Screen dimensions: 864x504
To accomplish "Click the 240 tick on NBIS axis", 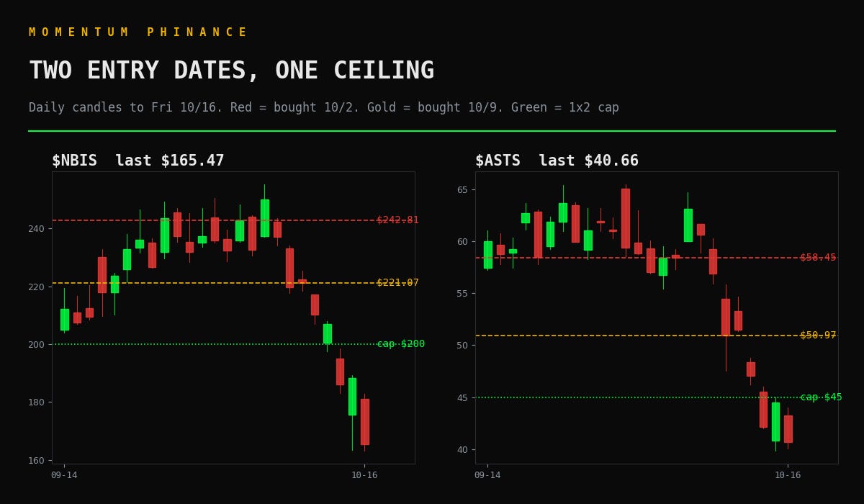I will click(x=36, y=229).
